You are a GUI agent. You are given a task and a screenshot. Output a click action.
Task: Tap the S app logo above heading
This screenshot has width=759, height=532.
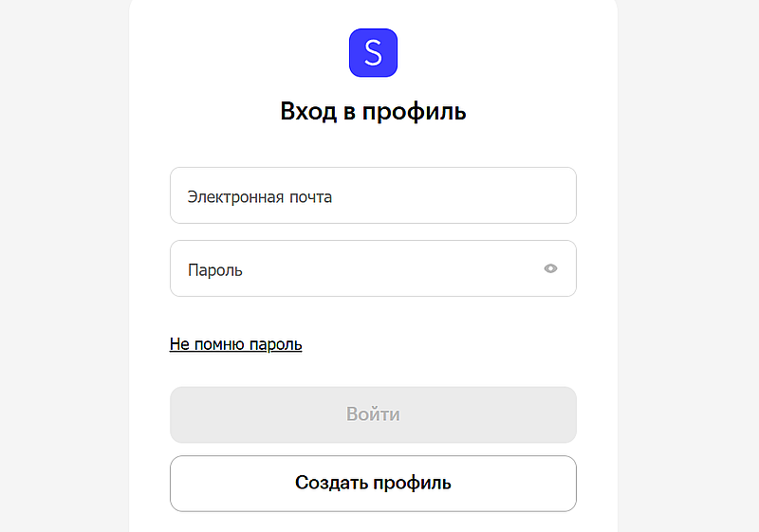tap(373, 53)
